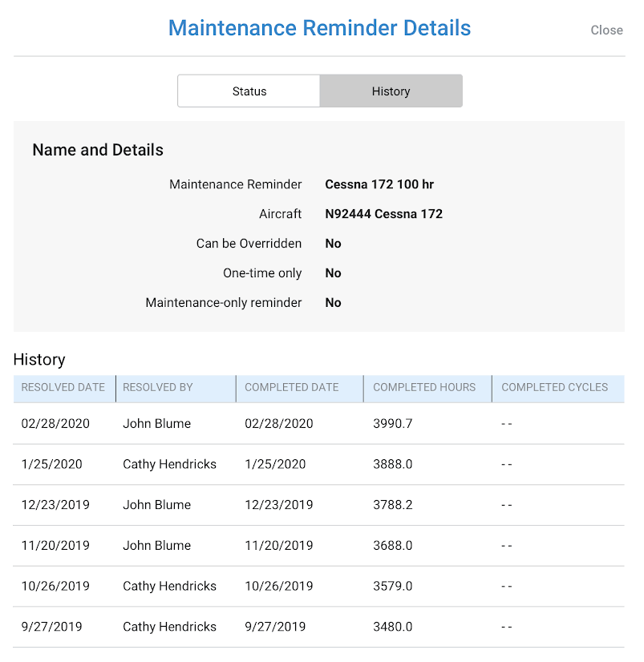Click the Maintenance-only reminder label

(224, 303)
